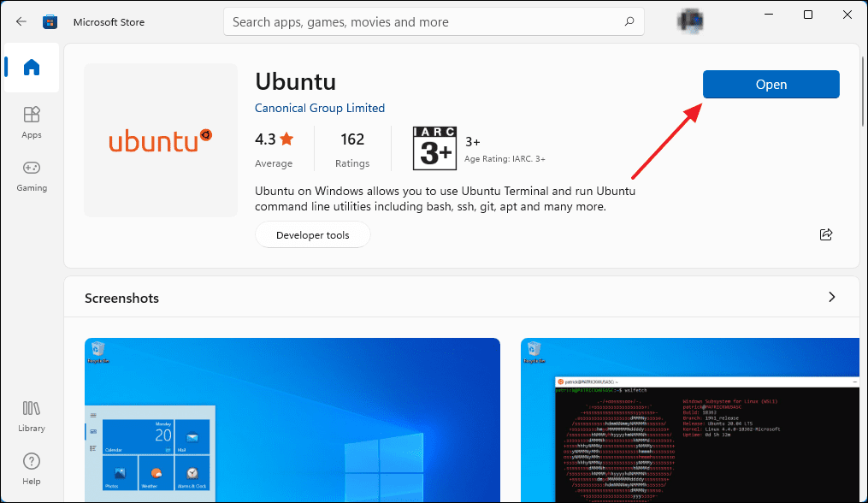
Task: Click the 4.3 Average rating
Action: [x=274, y=150]
